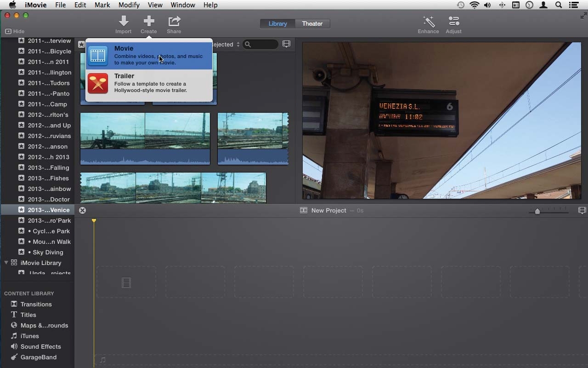Open the Window menu
The image size is (588, 368).
coord(183,5)
